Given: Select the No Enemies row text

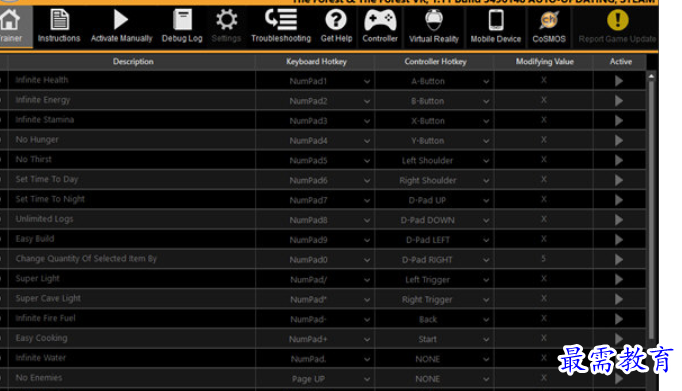Looking at the screenshot, I should [39, 378].
